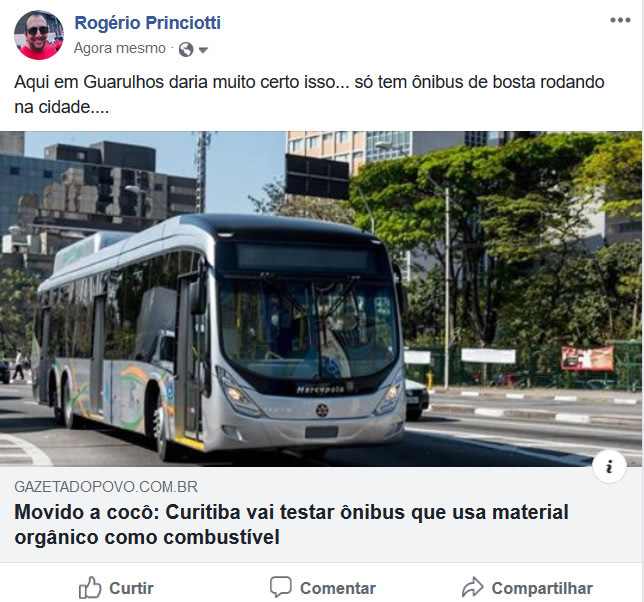Click the globe public privacy icon
This screenshot has width=644, height=602.
tap(186, 50)
